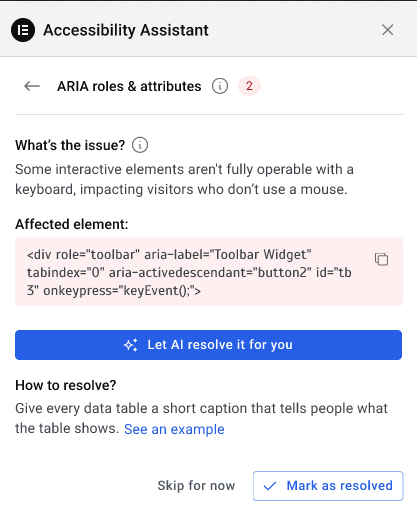This screenshot has height=530, width=417.
Task: Click the How to resolve? heading
Action: pos(66,385)
